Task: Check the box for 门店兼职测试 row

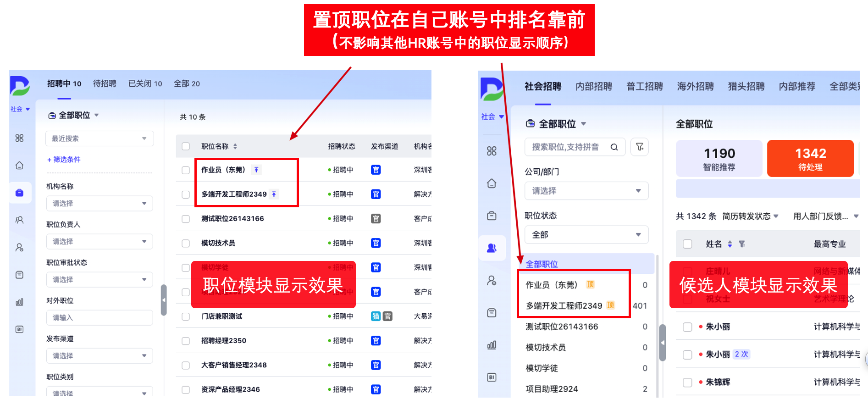Action: tap(186, 316)
